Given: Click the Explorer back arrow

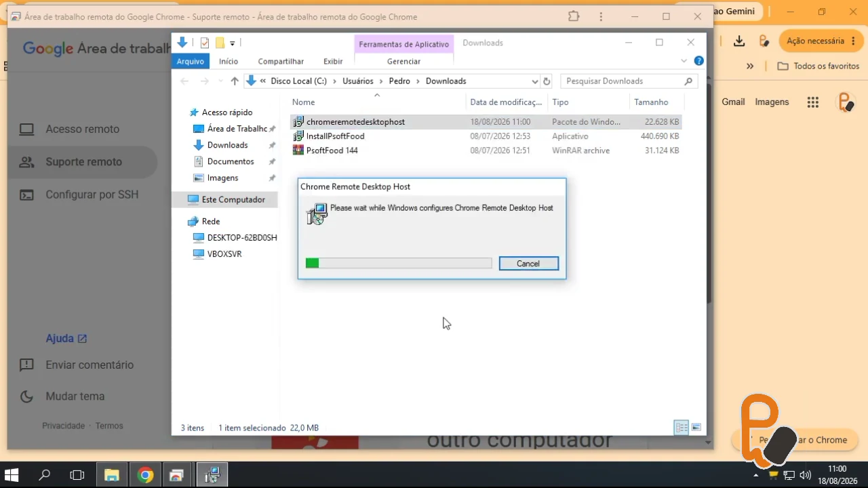Looking at the screenshot, I should 184,81.
